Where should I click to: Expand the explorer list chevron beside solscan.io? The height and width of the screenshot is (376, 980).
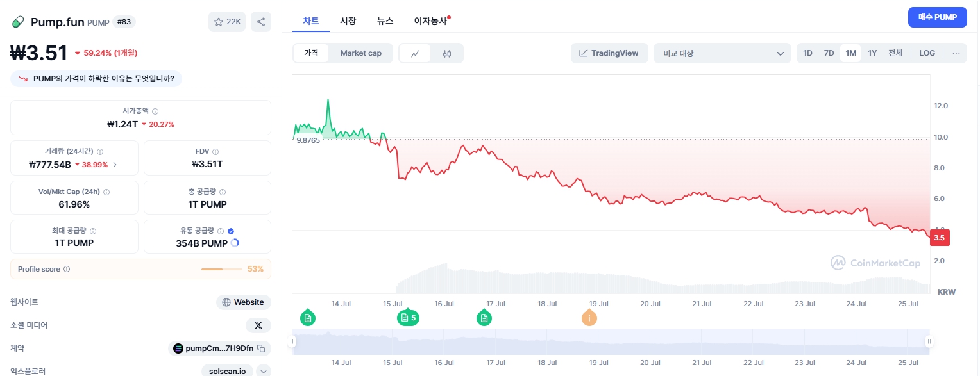(x=263, y=372)
